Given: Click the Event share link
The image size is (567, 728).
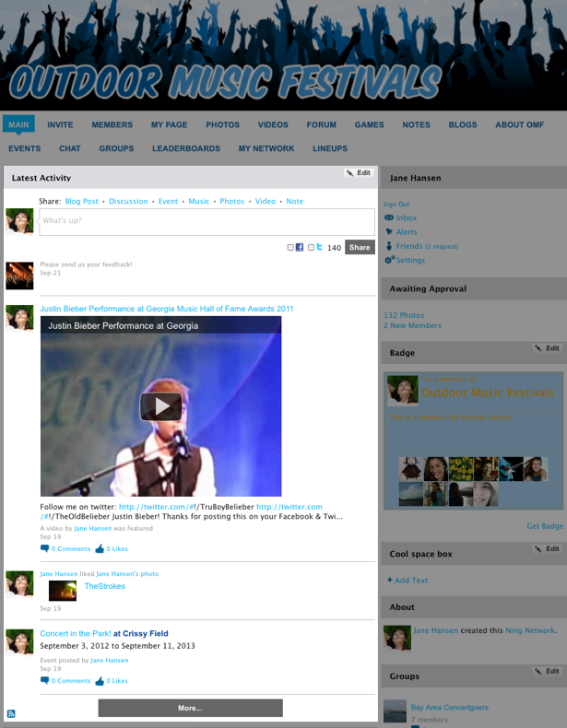Looking at the screenshot, I should point(168,201).
